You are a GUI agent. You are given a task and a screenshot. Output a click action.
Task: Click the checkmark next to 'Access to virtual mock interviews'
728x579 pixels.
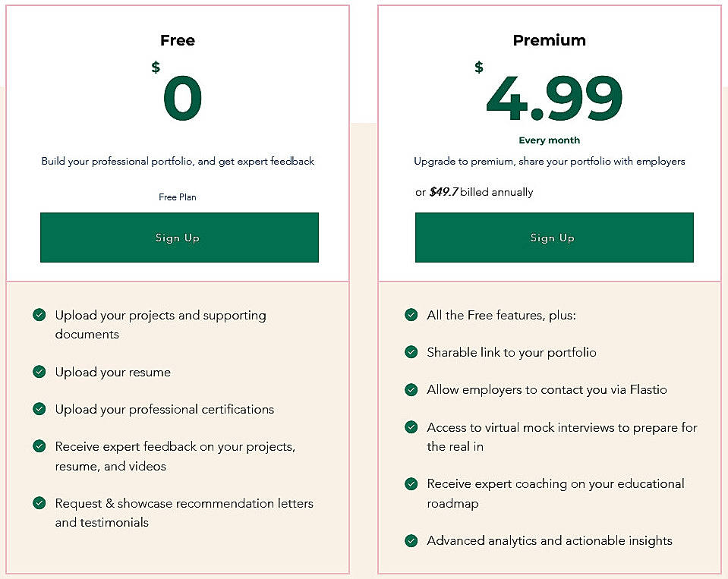[411, 427]
